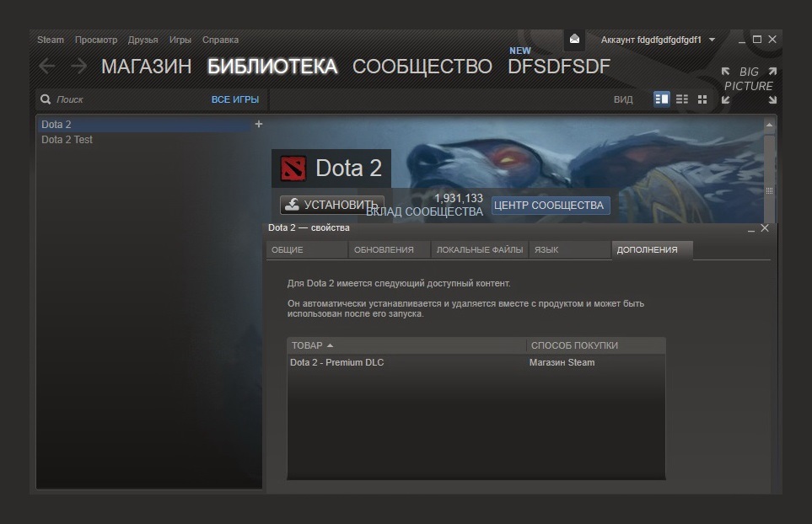
Task: Open the Справка menu
Action: 220,40
